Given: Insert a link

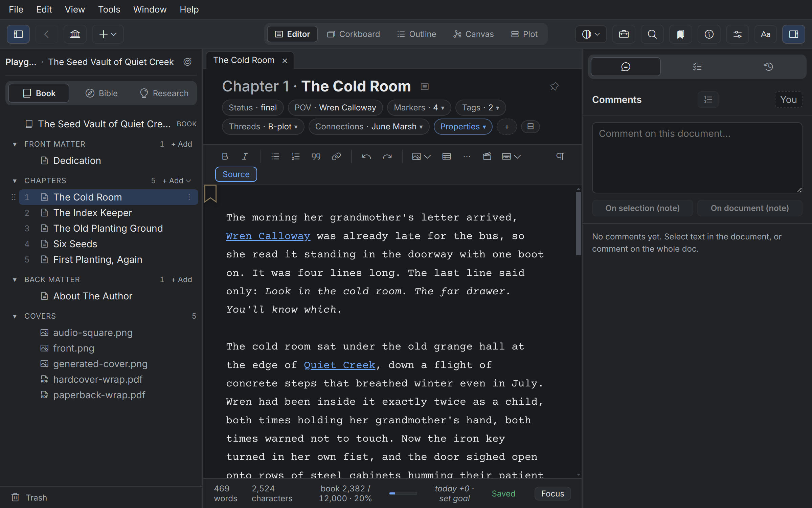Looking at the screenshot, I should pyautogui.click(x=336, y=156).
